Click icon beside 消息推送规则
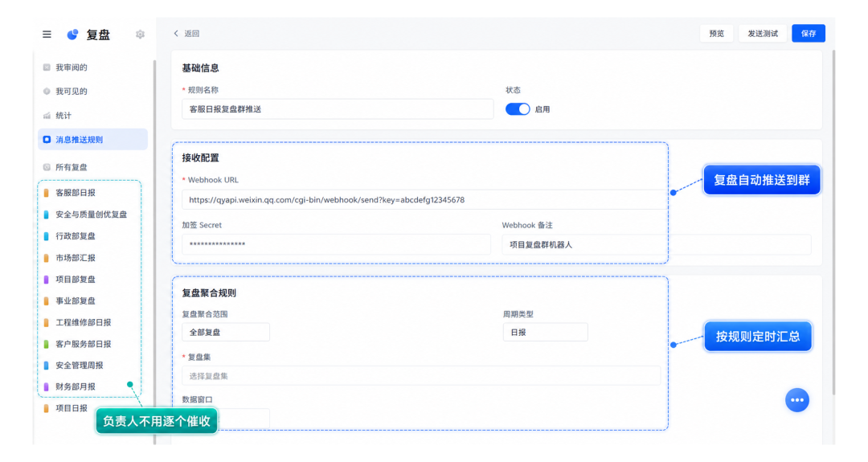The width and height of the screenshot is (868, 462). 47,140
